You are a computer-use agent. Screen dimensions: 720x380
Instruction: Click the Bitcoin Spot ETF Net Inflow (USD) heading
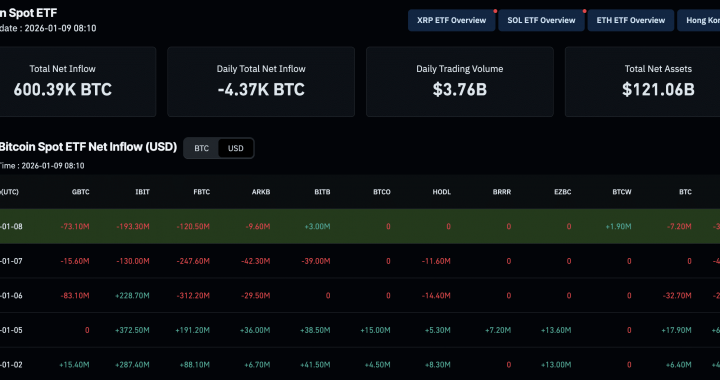pyautogui.click(x=88, y=147)
